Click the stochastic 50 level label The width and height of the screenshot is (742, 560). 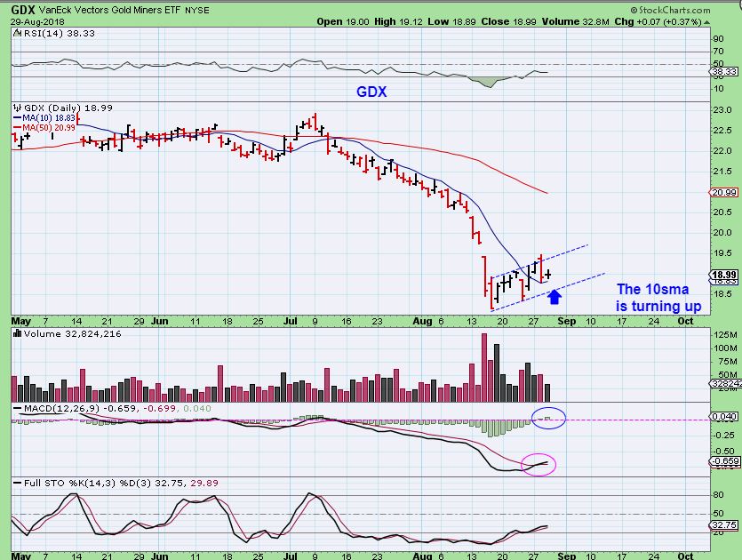point(718,513)
